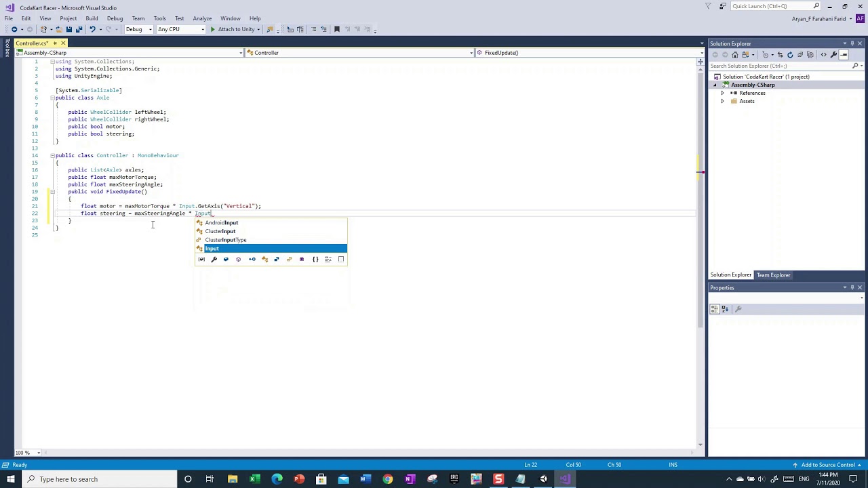
Task: Collapse the Axle class code region
Action: [52, 98]
